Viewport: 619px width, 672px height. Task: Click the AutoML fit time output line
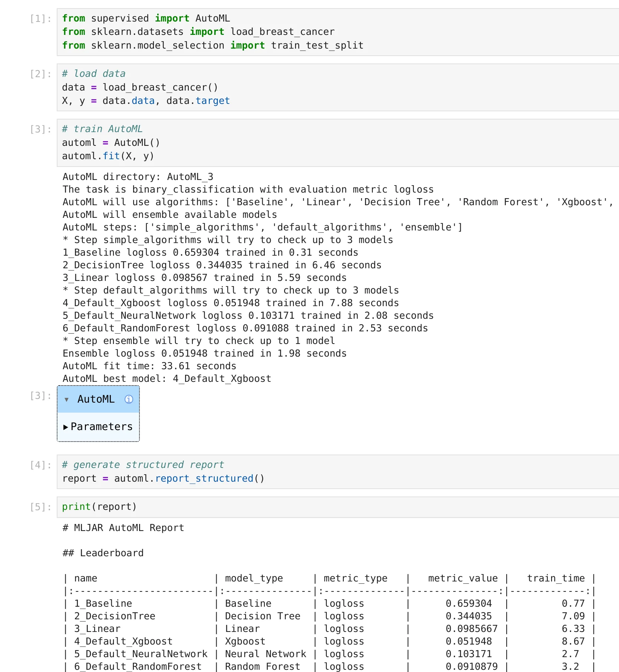tap(149, 366)
